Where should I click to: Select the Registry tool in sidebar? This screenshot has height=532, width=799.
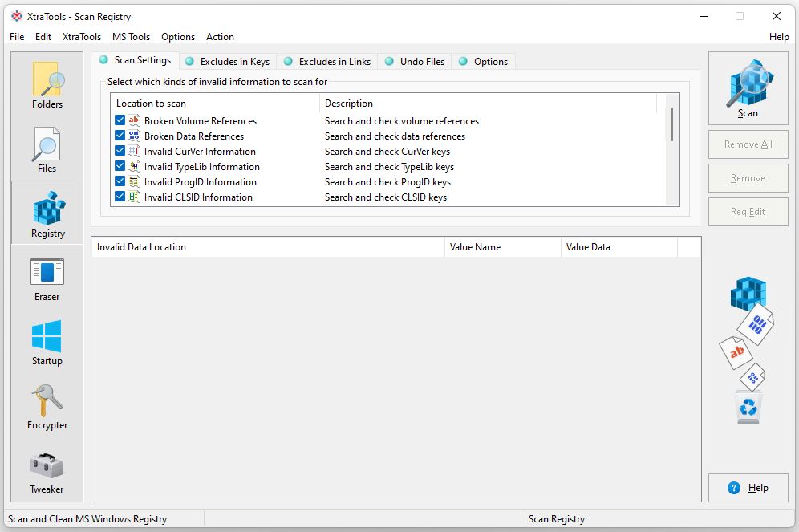(x=47, y=213)
